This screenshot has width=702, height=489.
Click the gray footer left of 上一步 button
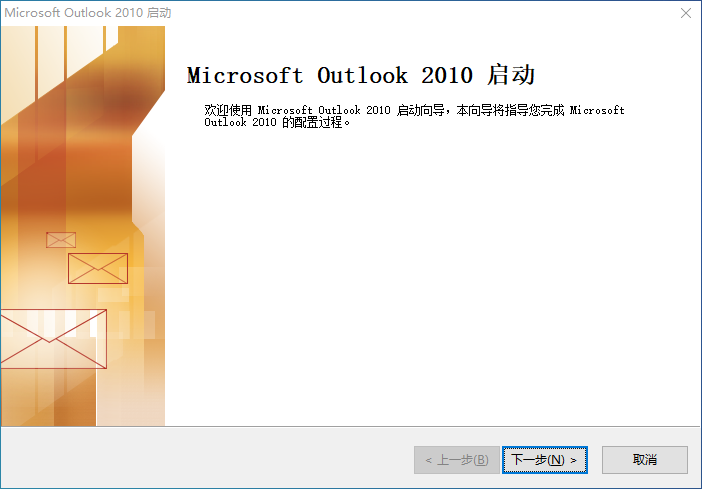click(x=206, y=459)
